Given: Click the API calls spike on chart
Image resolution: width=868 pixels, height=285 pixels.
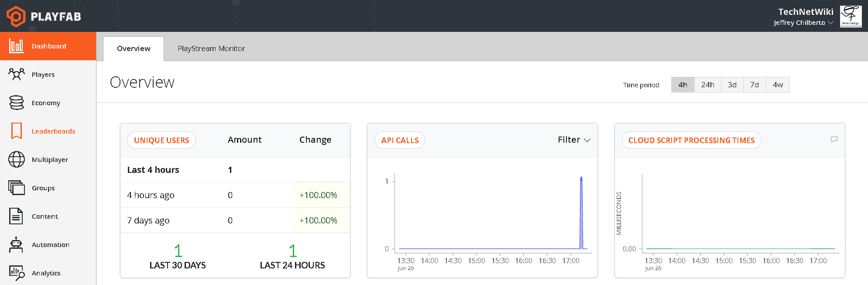Looking at the screenshot, I should (581, 212).
